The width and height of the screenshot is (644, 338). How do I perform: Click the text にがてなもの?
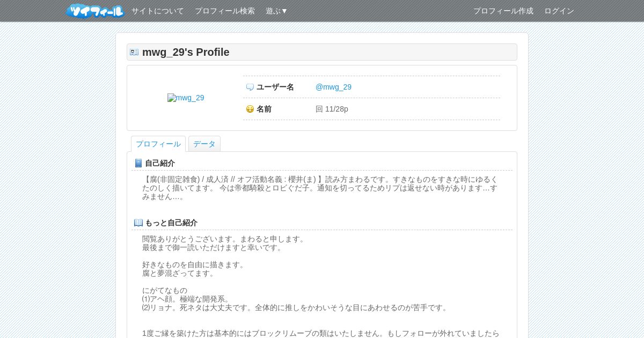(165, 290)
